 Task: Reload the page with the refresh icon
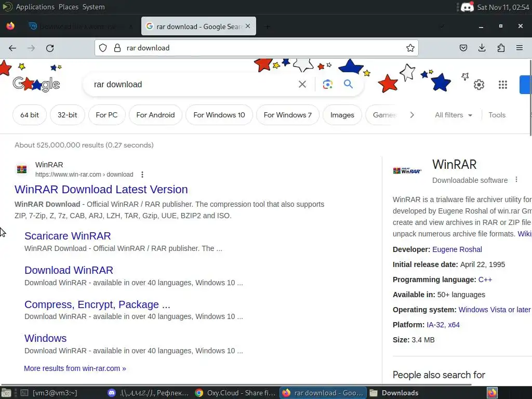(50, 48)
